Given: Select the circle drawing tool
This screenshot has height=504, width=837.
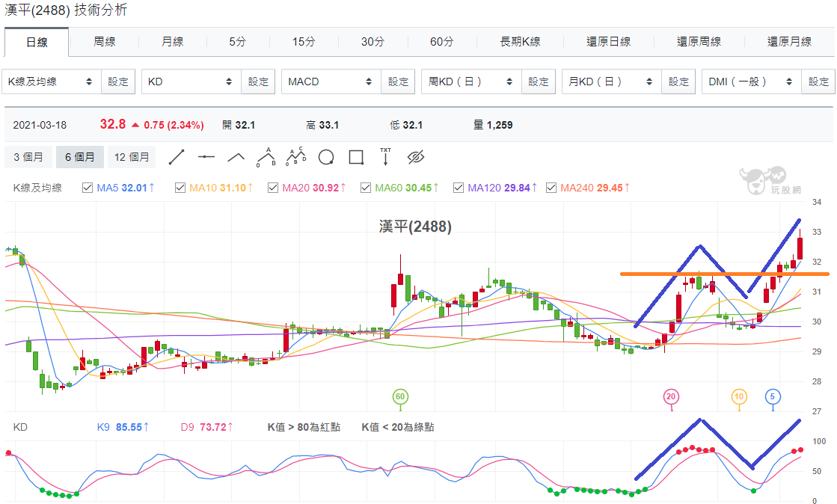Looking at the screenshot, I should tap(326, 157).
